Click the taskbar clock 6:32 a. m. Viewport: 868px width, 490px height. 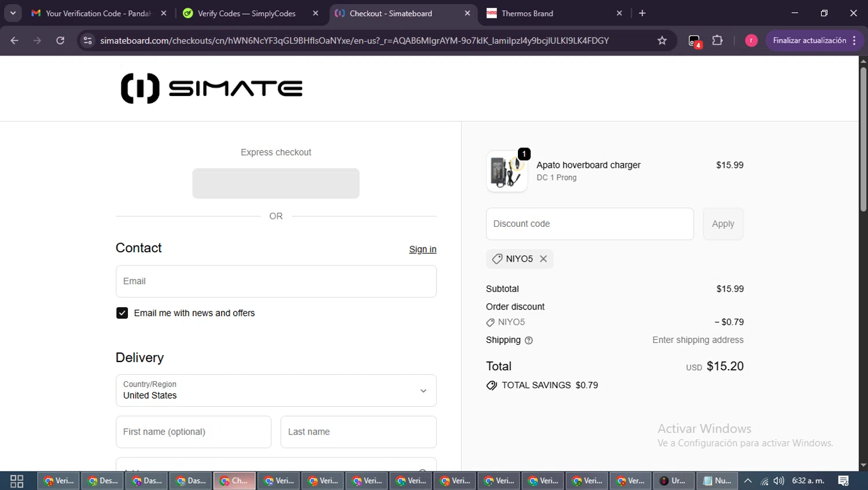coord(808,481)
